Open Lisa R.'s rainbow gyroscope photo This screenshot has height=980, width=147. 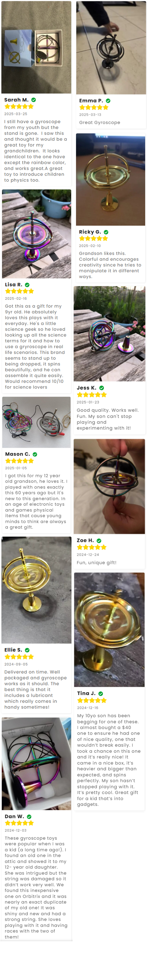[x=37, y=234]
